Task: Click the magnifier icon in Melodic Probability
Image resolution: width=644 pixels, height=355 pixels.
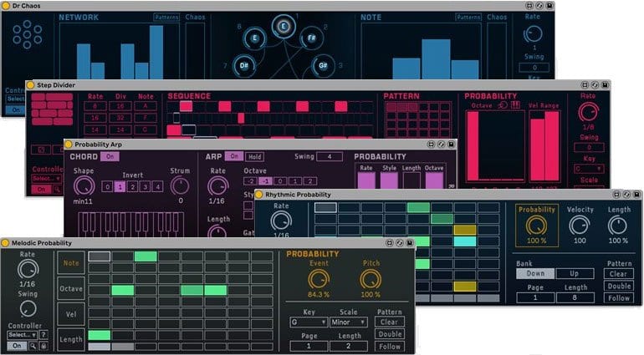Action: [x=33, y=346]
